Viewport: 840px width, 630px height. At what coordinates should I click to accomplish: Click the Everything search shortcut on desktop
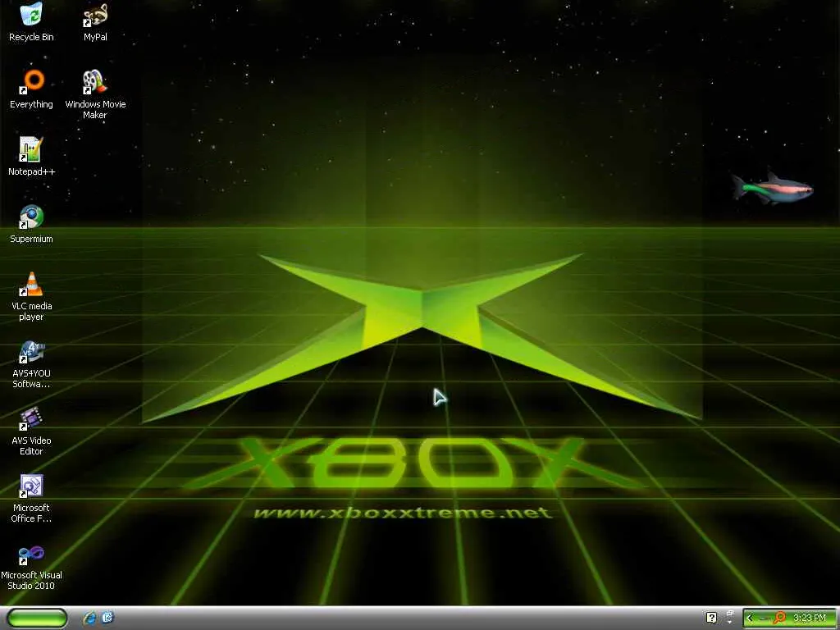click(x=31, y=89)
